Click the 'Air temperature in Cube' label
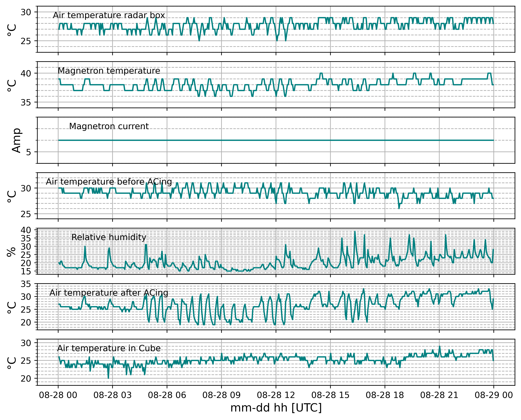Image resolution: width=521 pixels, height=420 pixels. tap(109, 348)
